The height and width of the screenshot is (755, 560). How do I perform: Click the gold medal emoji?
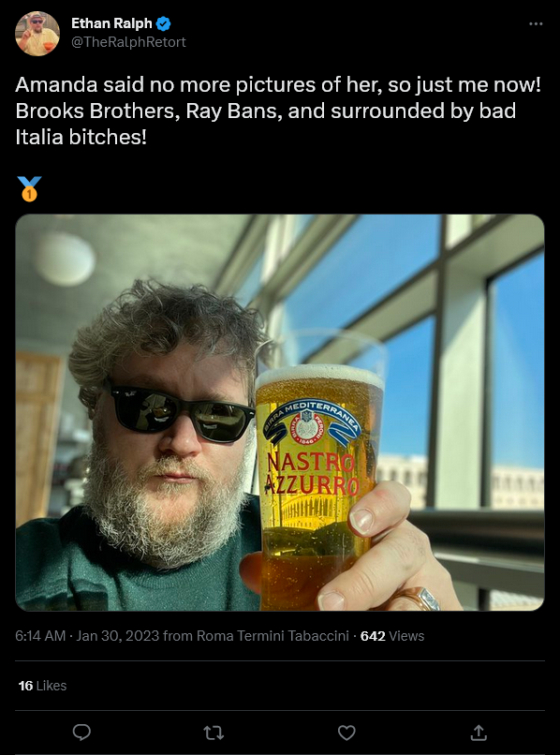tap(29, 189)
